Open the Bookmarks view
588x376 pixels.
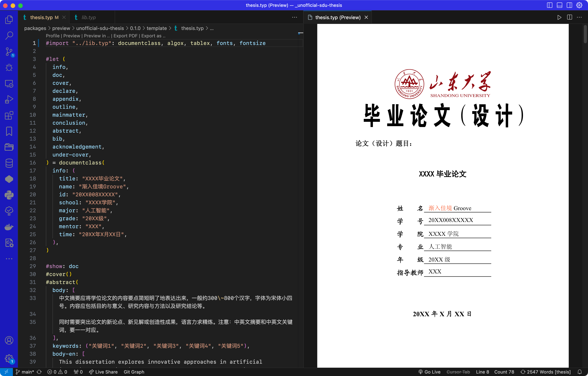point(9,131)
